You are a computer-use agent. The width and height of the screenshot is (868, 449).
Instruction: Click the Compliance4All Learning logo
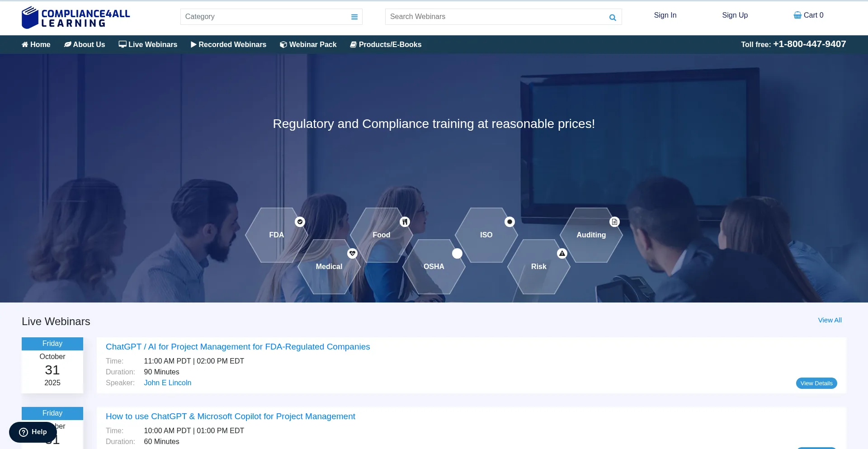tap(75, 18)
